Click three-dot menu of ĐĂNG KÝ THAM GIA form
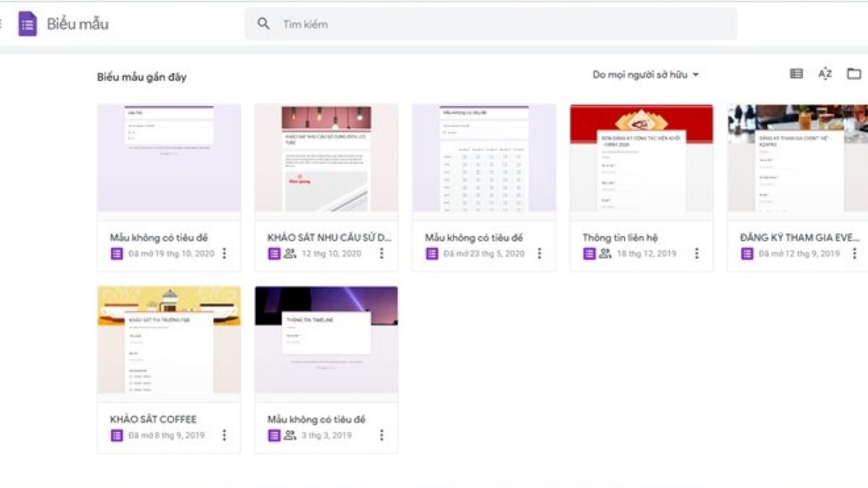The height and width of the screenshot is (488, 868). 854,253
